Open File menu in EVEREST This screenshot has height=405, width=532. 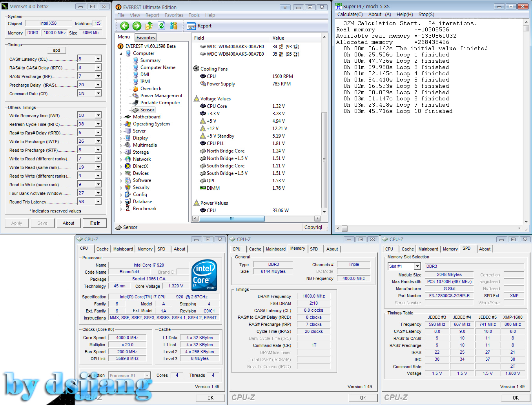[x=121, y=15]
